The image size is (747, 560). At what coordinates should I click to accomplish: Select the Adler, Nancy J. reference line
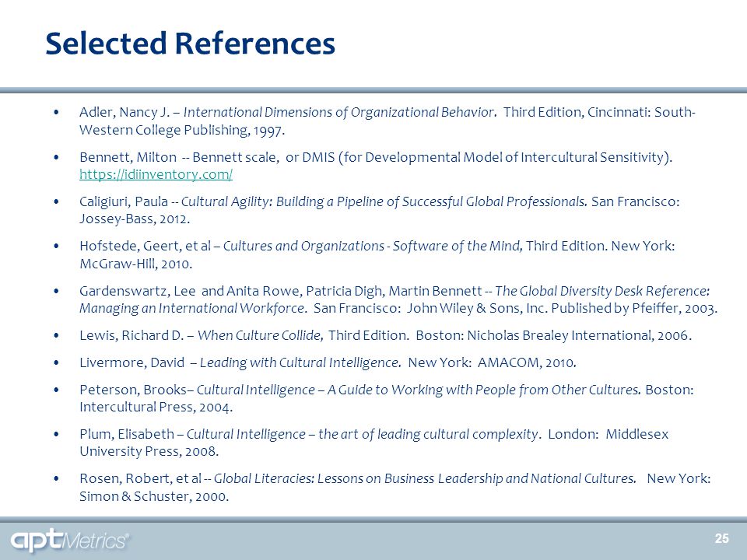pos(388,112)
